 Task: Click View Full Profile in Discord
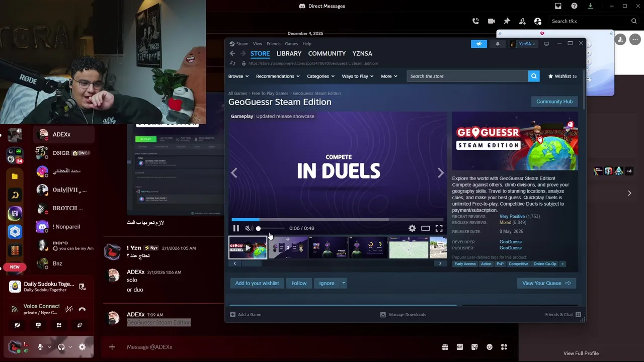pyautogui.click(x=581, y=353)
